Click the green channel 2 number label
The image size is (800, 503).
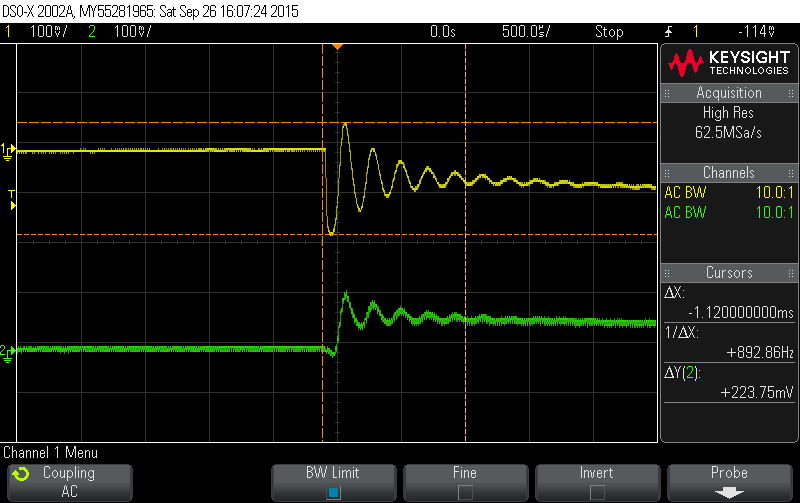92,32
